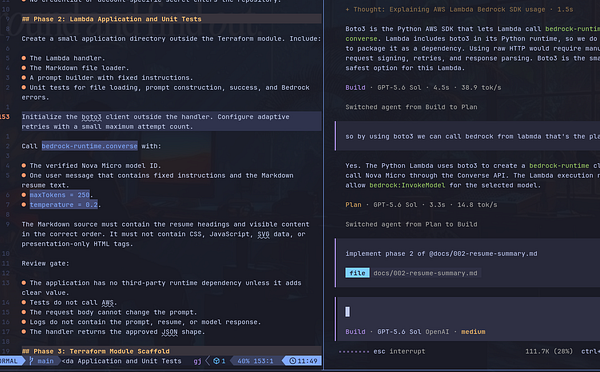The image size is (600, 372).
Task: Click the highlighted 'bedrock-runtime.converse' code text
Action: tap(90, 146)
